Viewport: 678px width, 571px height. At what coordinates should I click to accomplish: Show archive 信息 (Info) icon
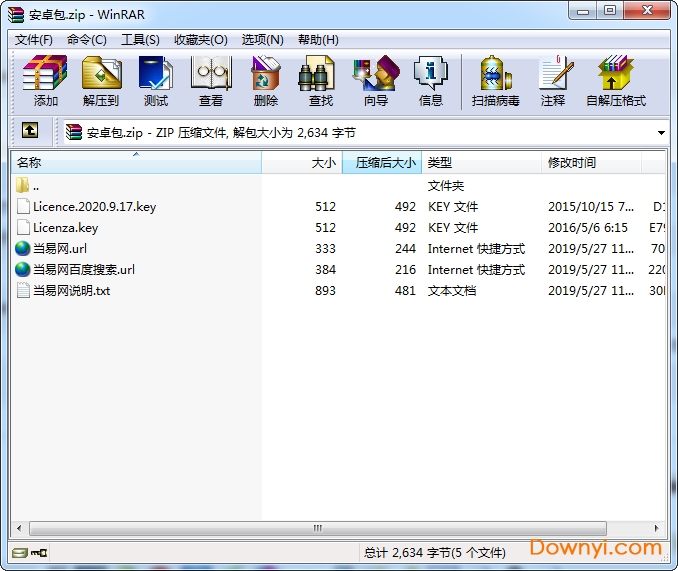point(430,81)
